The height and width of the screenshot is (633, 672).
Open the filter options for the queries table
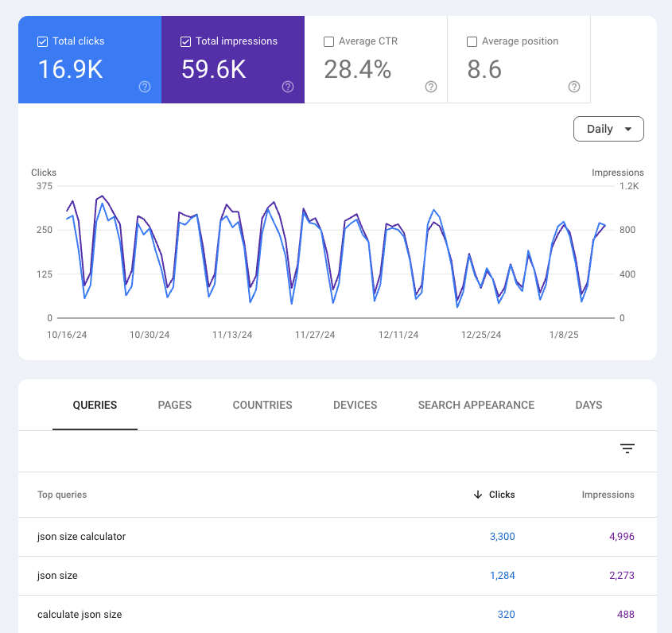pyautogui.click(x=627, y=449)
